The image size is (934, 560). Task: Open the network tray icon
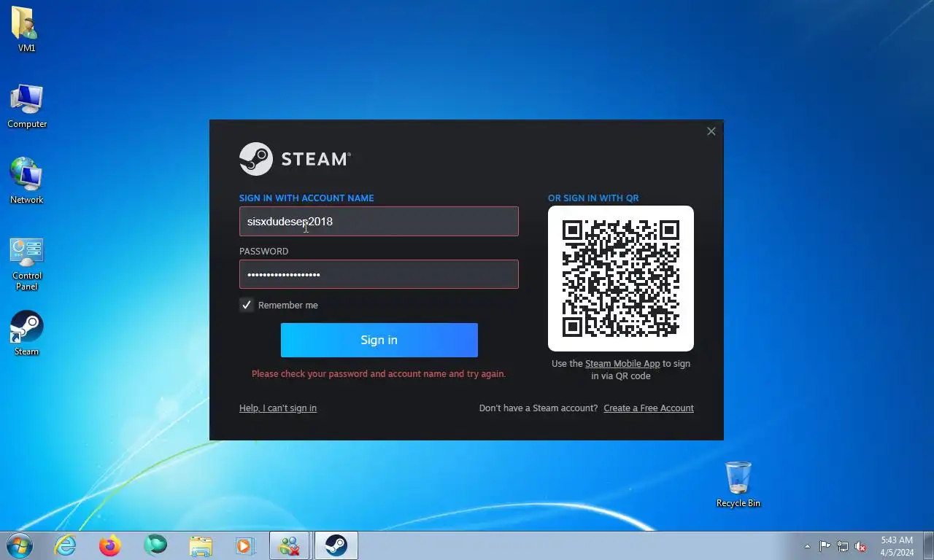843,546
